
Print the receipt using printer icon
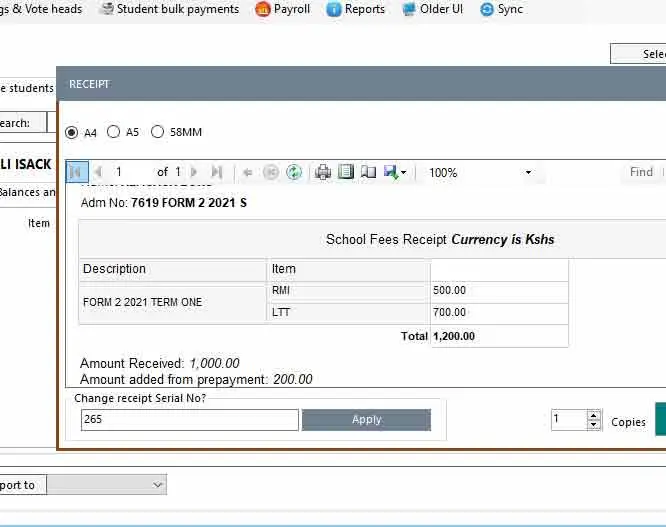coord(323,172)
